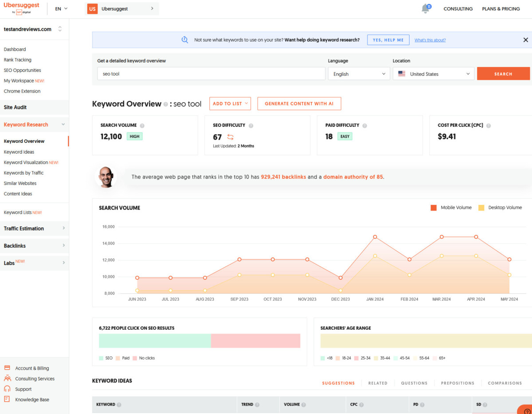
Task: Click the Support headset icon
Action: click(7, 389)
